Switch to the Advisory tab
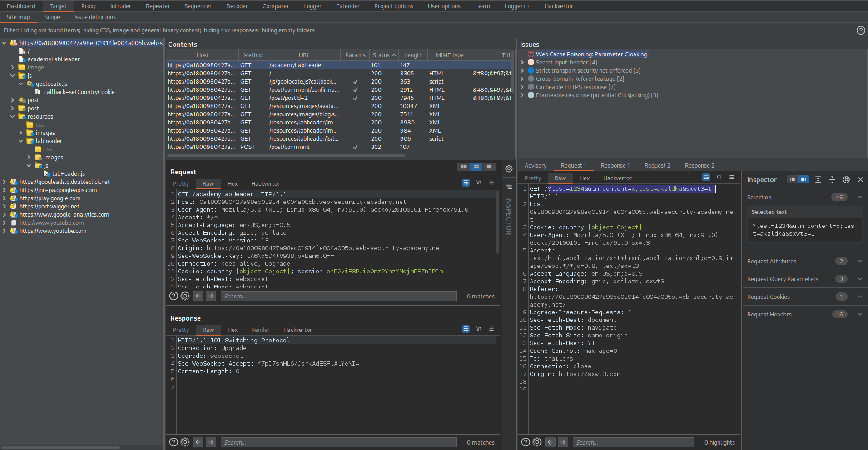 [536, 165]
